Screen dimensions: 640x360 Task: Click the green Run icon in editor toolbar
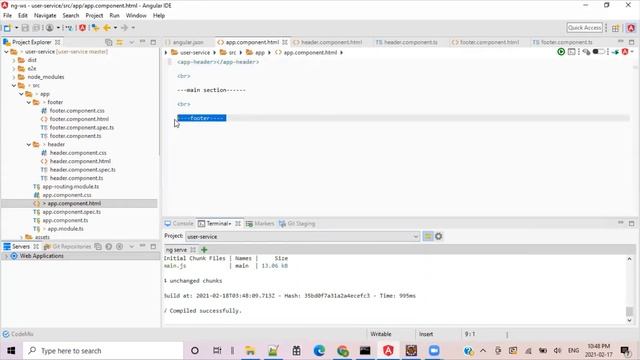point(561,52)
